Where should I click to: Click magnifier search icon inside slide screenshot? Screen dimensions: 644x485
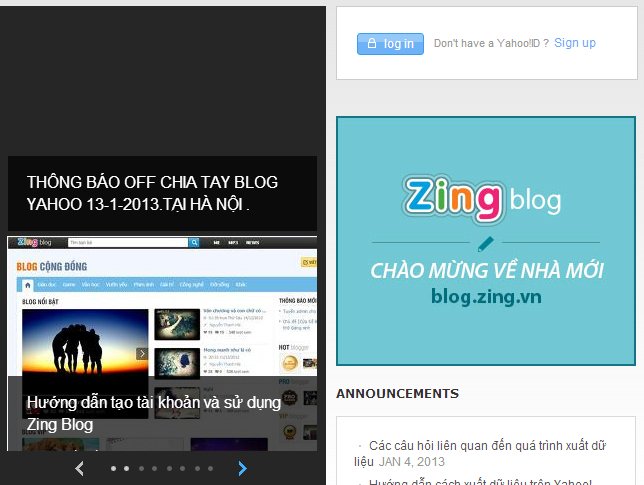(193, 243)
